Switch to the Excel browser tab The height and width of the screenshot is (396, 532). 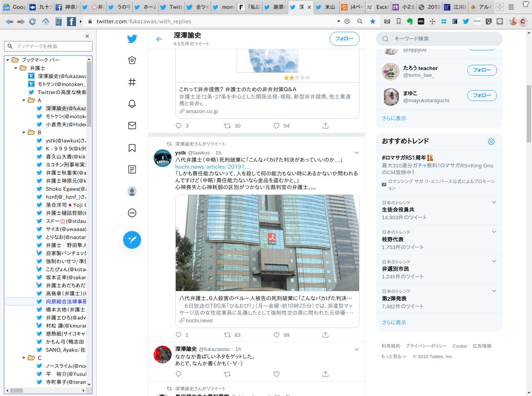(378, 7)
